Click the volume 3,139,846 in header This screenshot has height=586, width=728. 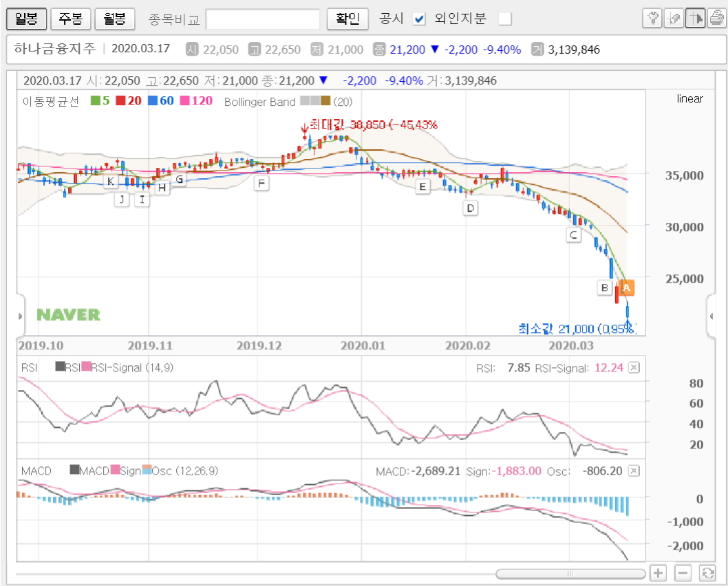[x=574, y=50]
